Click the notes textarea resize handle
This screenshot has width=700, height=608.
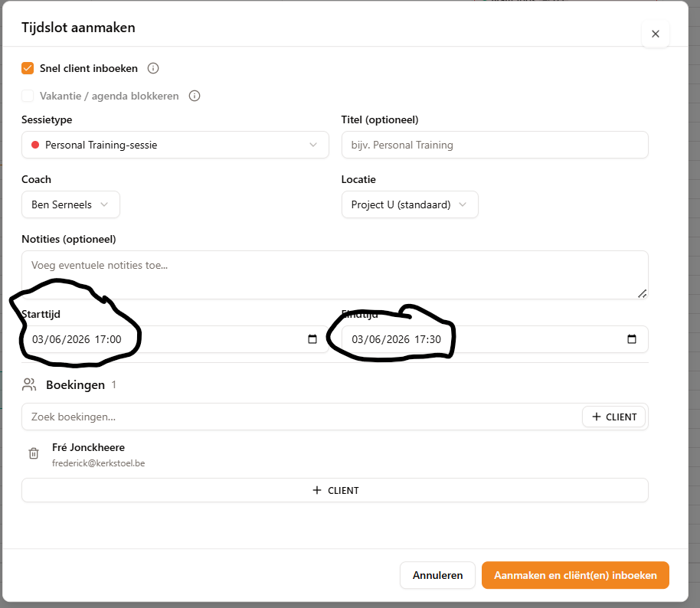[642, 294]
